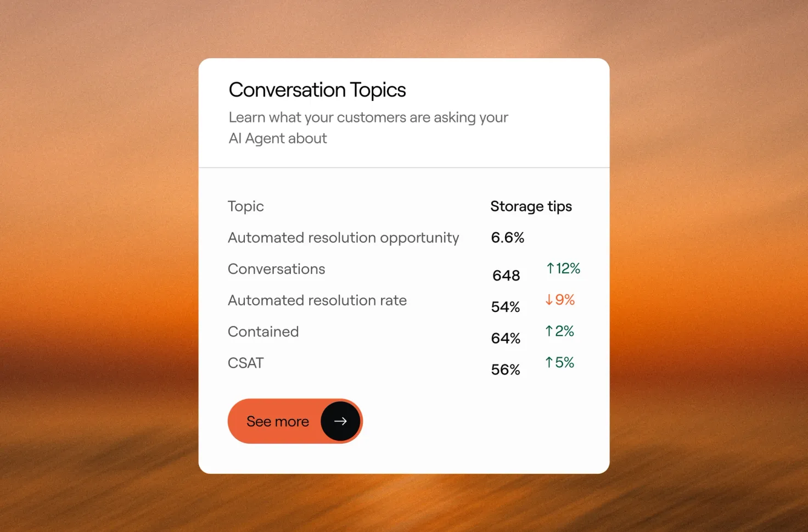Click the green up arrow beside 12%
The height and width of the screenshot is (532, 808).
tap(550, 268)
